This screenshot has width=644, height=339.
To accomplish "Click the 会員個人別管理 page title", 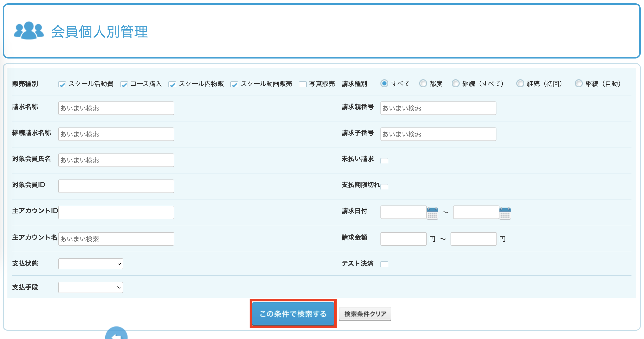I will click(x=100, y=32).
